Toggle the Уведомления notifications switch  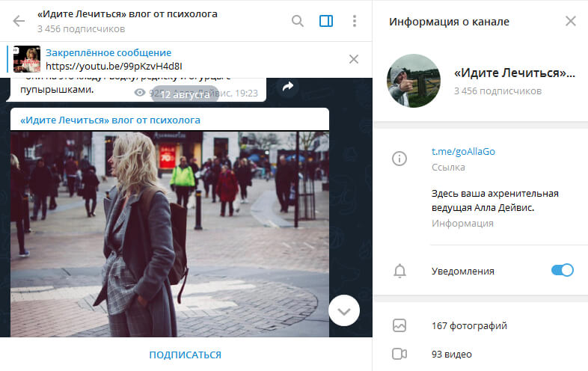pyautogui.click(x=562, y=271)
